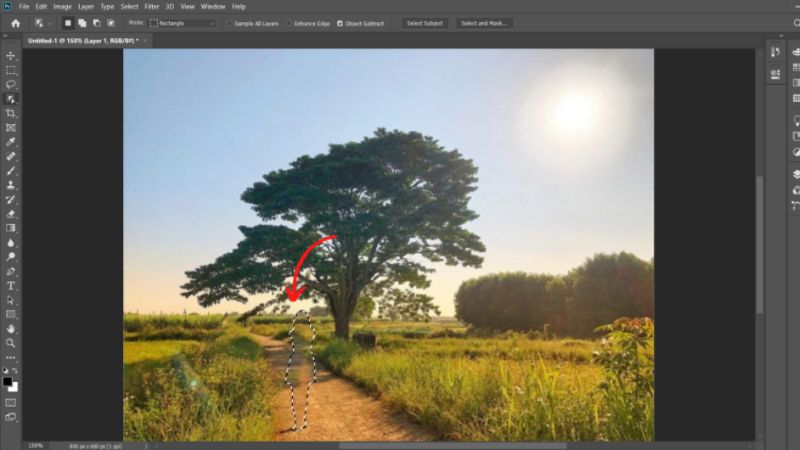800x450 pixels.
Task: Click the Select and Mask button
Action: click(484, 23)
